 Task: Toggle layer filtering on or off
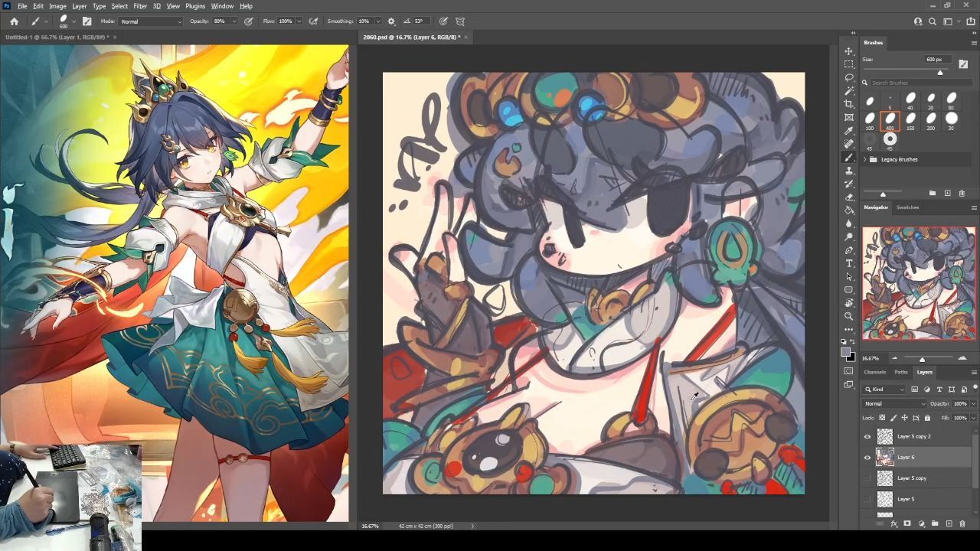pyautogui.click(x=975, y=387)
